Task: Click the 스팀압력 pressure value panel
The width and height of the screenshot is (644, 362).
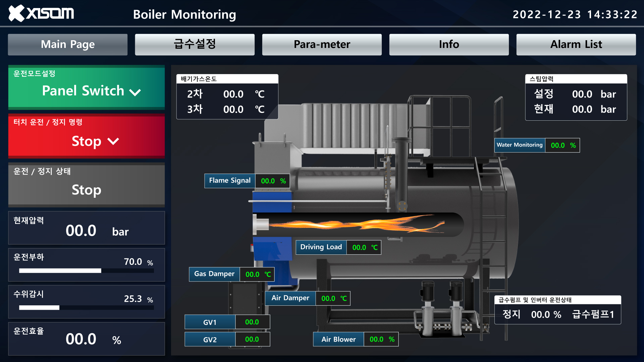Action: 576,97
